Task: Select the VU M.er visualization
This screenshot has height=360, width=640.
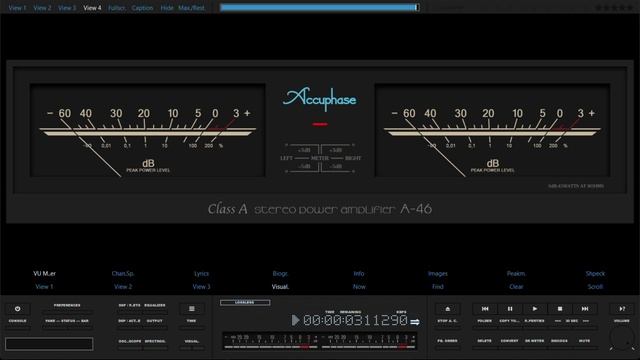Action: [x=44, y=273]
